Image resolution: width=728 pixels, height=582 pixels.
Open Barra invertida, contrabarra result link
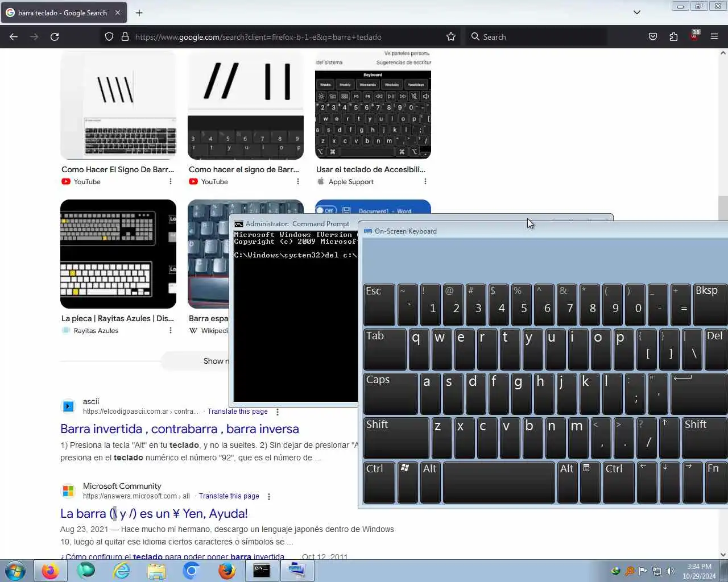180,429
